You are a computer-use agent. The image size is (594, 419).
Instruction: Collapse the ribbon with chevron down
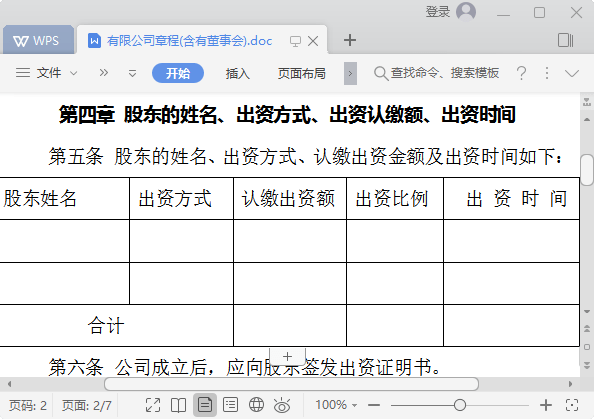point(572,73)
